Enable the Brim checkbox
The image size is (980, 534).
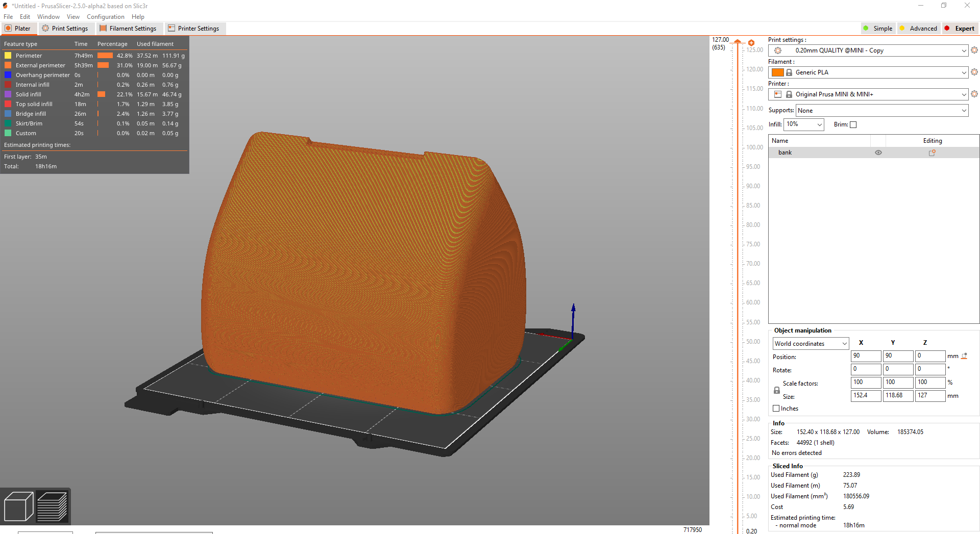pos(853,124)
